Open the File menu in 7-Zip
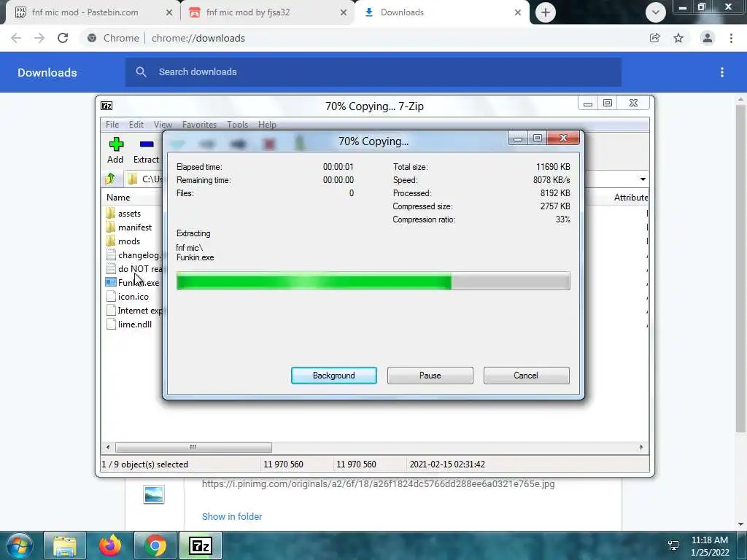747x560 pixels. click(112, 124)
